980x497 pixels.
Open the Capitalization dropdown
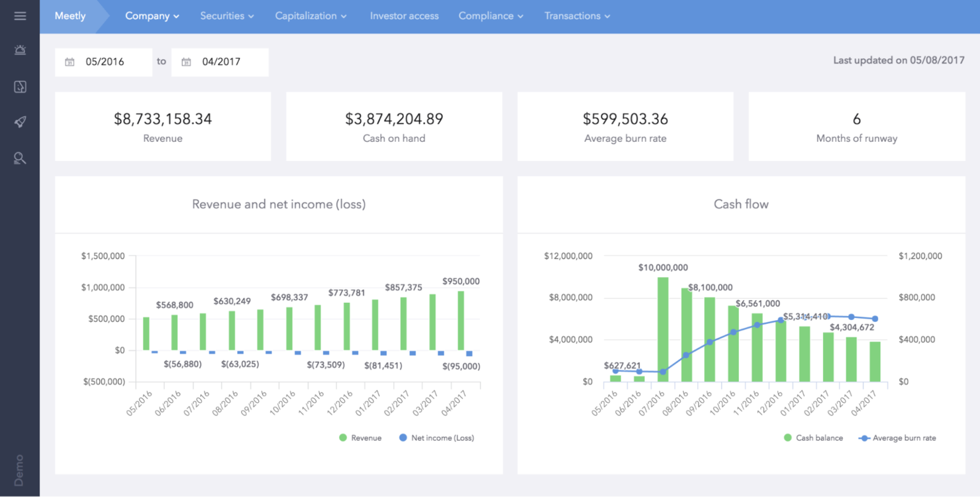[x=311, y=16]
